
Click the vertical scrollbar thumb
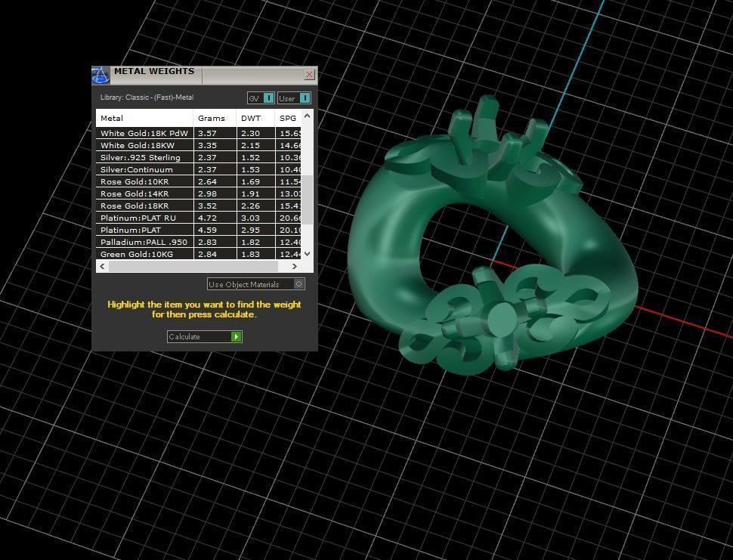307,200
